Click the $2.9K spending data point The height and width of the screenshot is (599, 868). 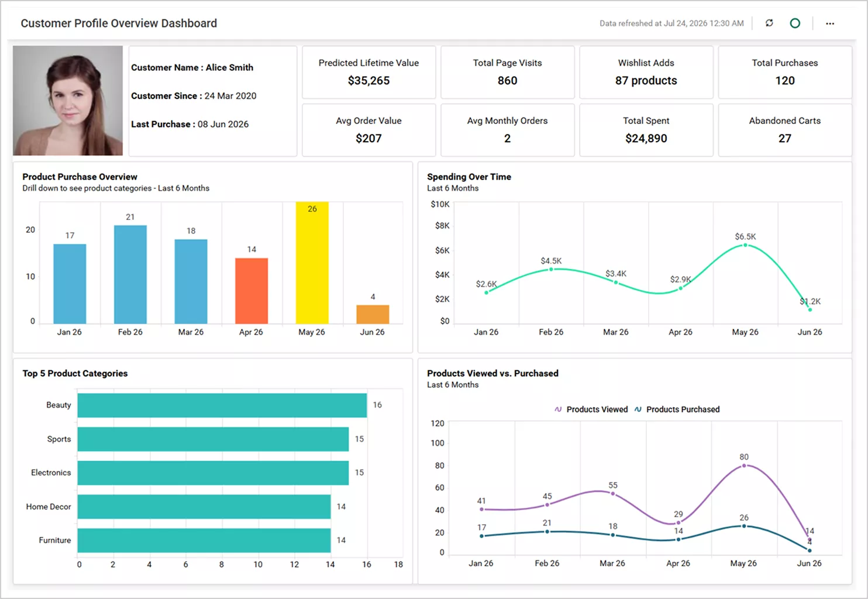[680, 288]
